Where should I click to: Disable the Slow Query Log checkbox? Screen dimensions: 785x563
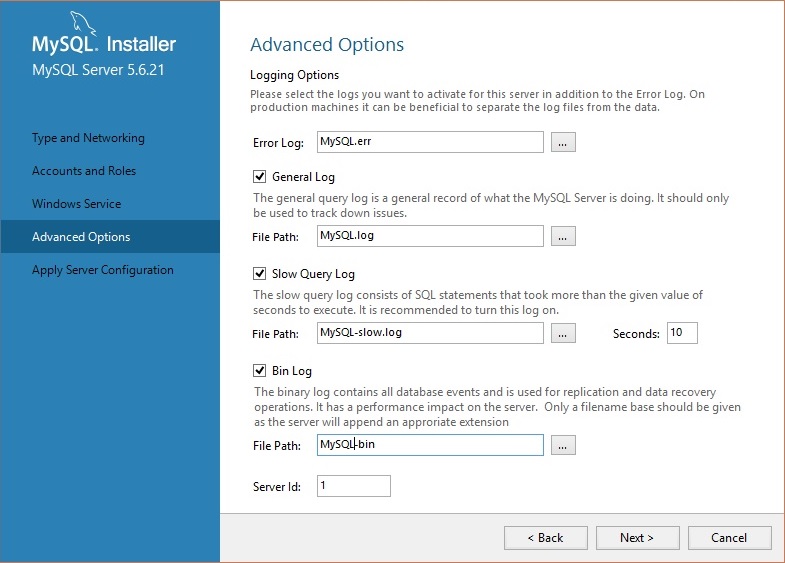tap(259, 274)
